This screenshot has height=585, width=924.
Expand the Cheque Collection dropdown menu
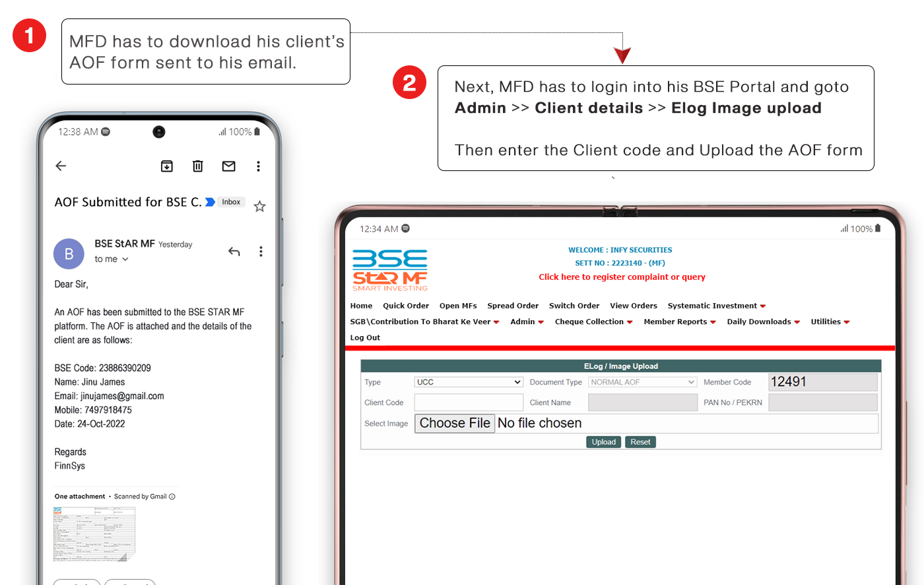(x=593, y=322)
